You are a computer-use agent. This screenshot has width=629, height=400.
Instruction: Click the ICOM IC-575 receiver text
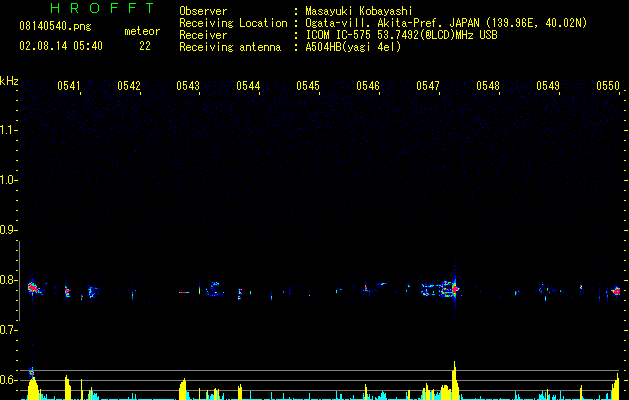click(x=401, y=35)
